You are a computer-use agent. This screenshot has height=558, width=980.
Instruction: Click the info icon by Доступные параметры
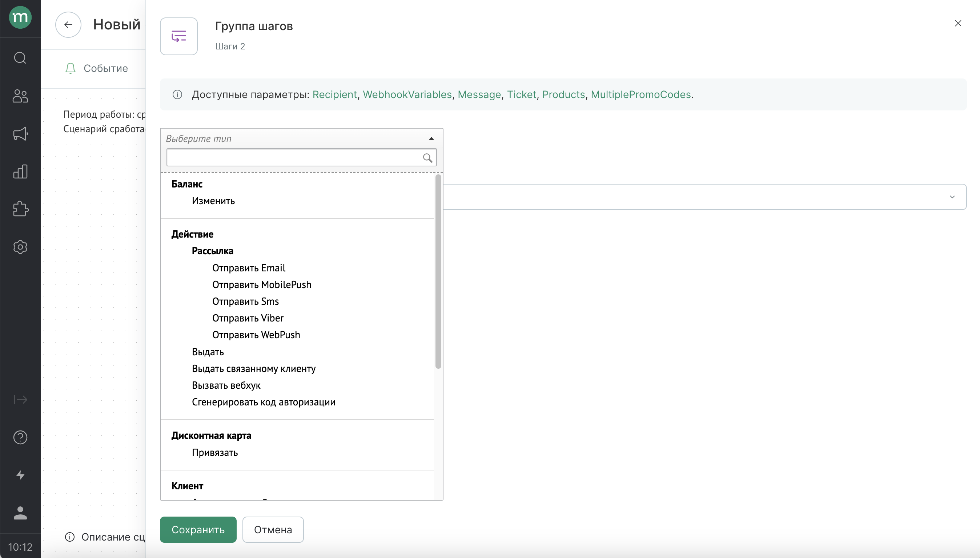(177, 94)
